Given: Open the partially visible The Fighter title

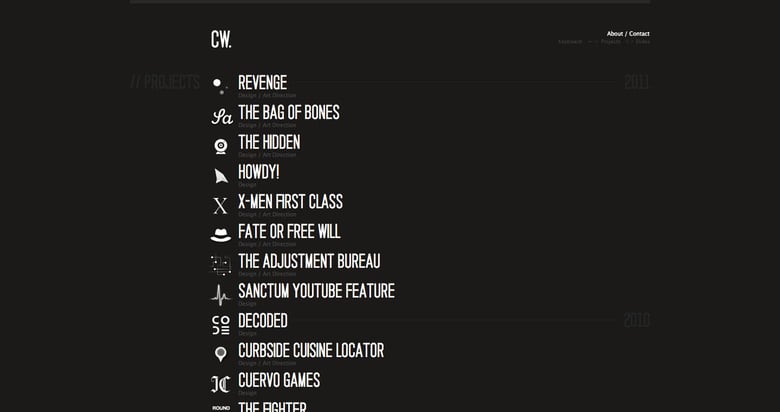Looking at the screenshot, I should pyautogui.click(x=272, y=406).
